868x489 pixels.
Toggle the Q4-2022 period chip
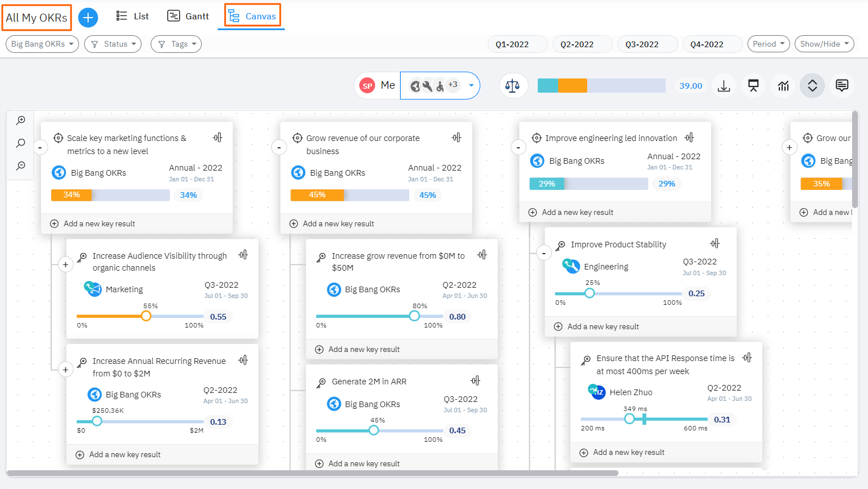click(712, 44)
